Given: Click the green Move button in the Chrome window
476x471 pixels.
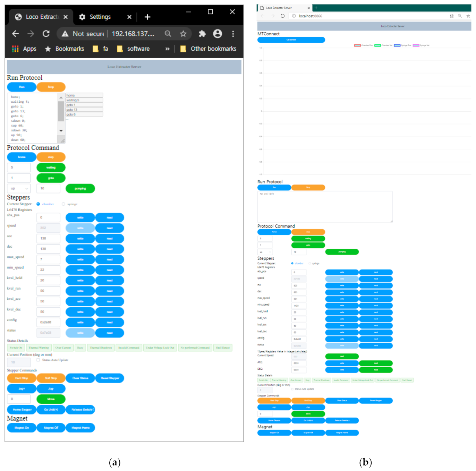Looking at the screenshot, I should (51, 399).
